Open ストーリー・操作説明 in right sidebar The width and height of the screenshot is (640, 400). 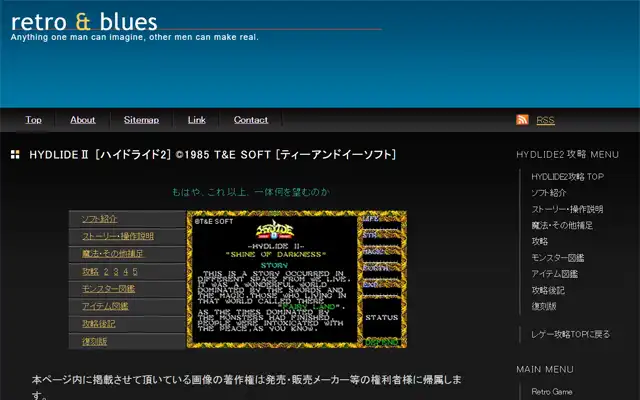tap(567, 209)
